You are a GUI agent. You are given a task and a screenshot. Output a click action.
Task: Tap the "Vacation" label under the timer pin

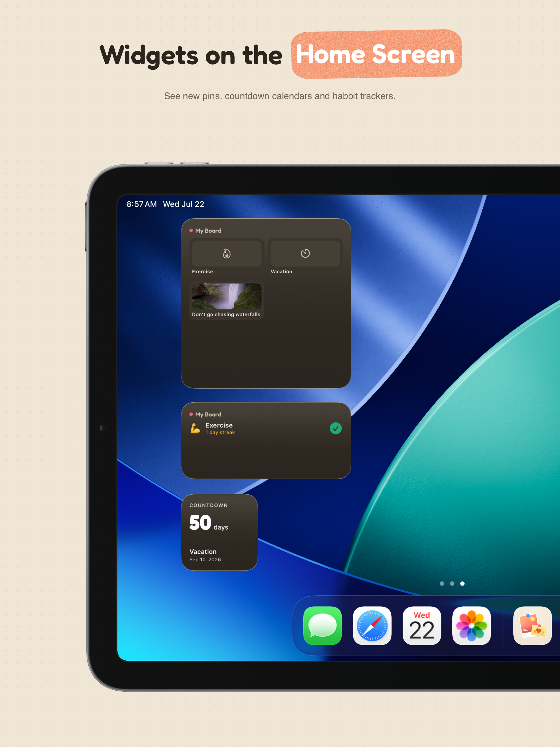coord(281,271)
